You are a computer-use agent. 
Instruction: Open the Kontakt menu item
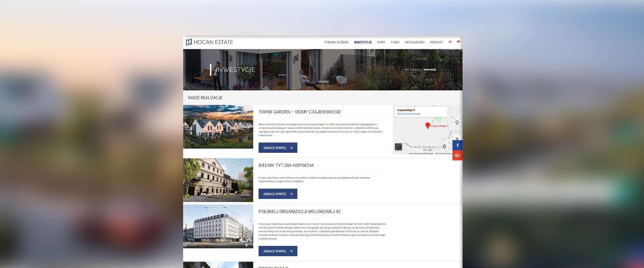[x=436, y=43]
